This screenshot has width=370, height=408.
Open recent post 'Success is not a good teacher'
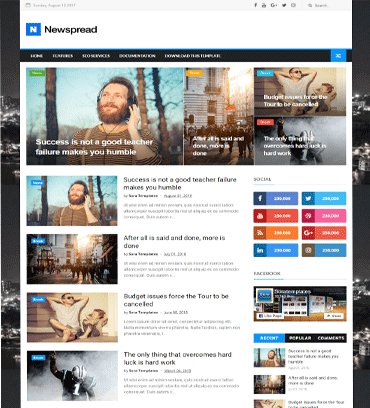point(313,356)
